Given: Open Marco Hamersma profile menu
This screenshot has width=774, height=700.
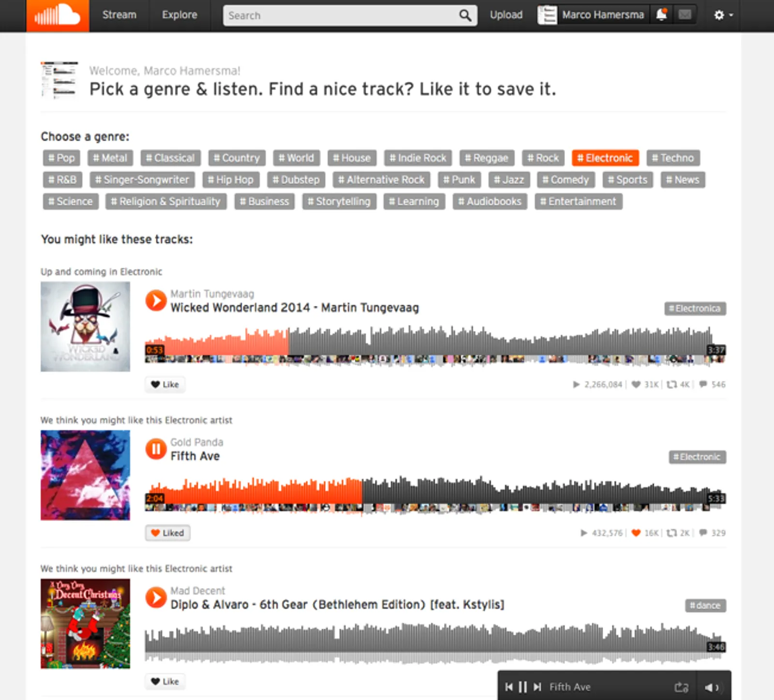Looking at the screenshot, I should tap(591, 15).
